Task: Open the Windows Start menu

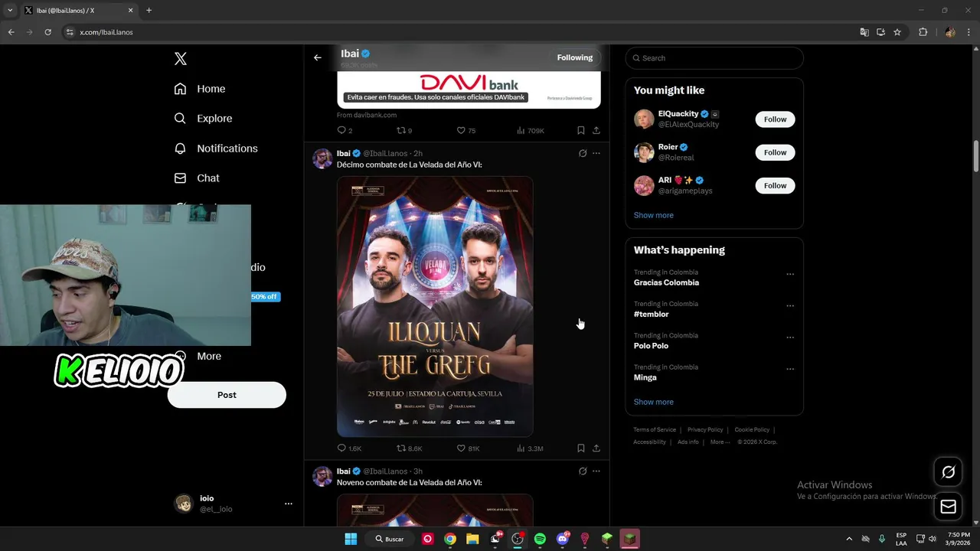Action: coord(351,539)
